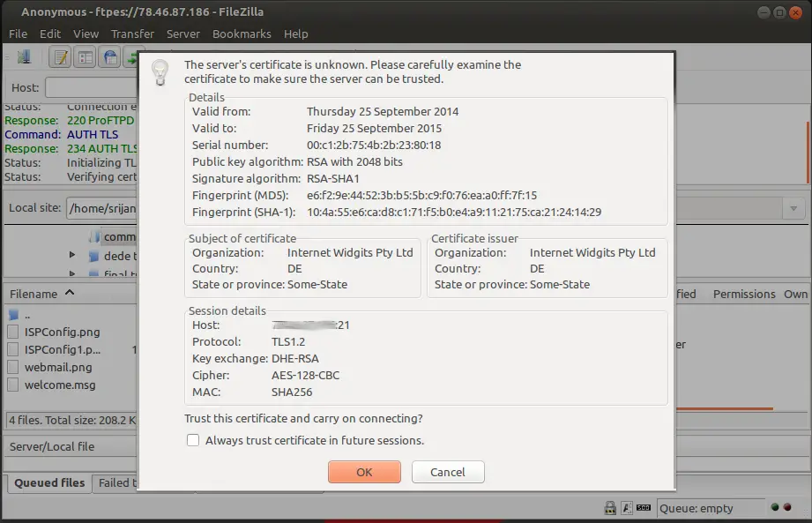Click the data type icon in status bar
Screen dimensions: 812x523
point(627,508)
